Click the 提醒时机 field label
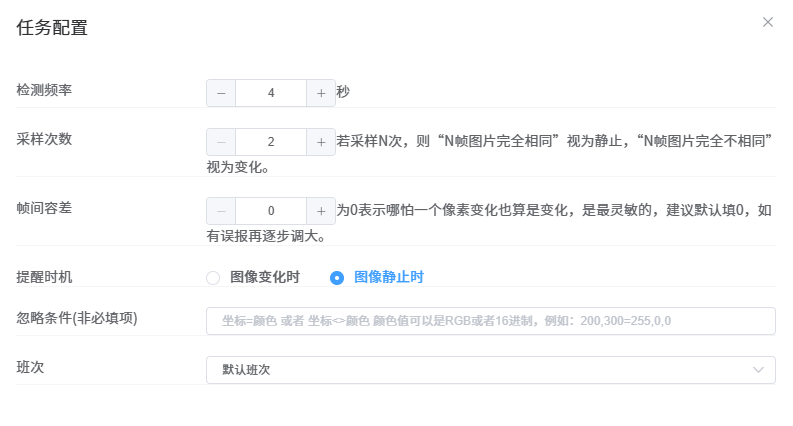The image size is (793, 426). (x=44, y=277)
